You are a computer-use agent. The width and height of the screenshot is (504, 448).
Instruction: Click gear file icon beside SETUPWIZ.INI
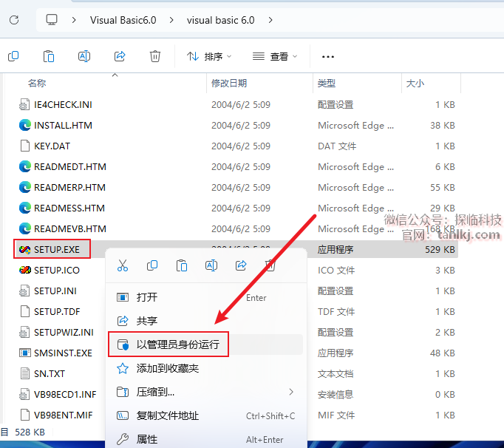(x=24, y=332)
